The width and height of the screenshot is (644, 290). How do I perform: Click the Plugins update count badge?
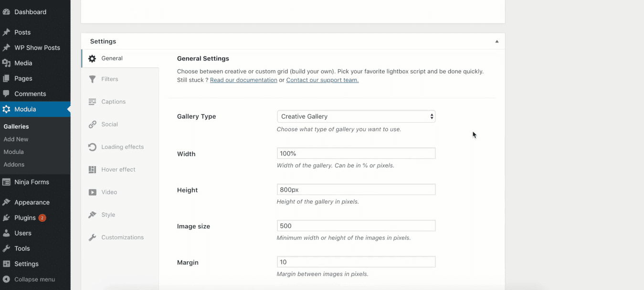point(42,218)
